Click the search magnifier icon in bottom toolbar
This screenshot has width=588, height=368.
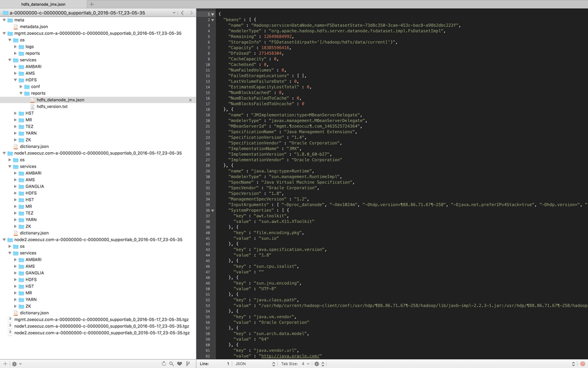point(171,363)
